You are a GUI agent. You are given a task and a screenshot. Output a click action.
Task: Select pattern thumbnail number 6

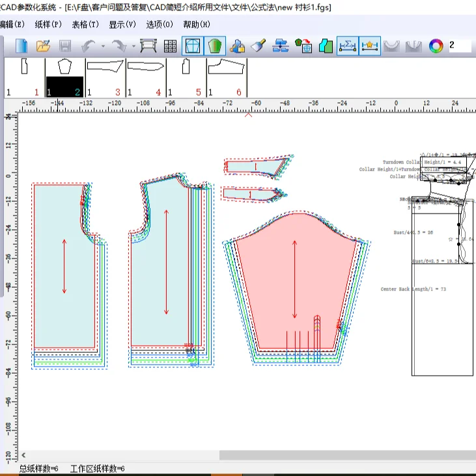click(x=227, y=77)
